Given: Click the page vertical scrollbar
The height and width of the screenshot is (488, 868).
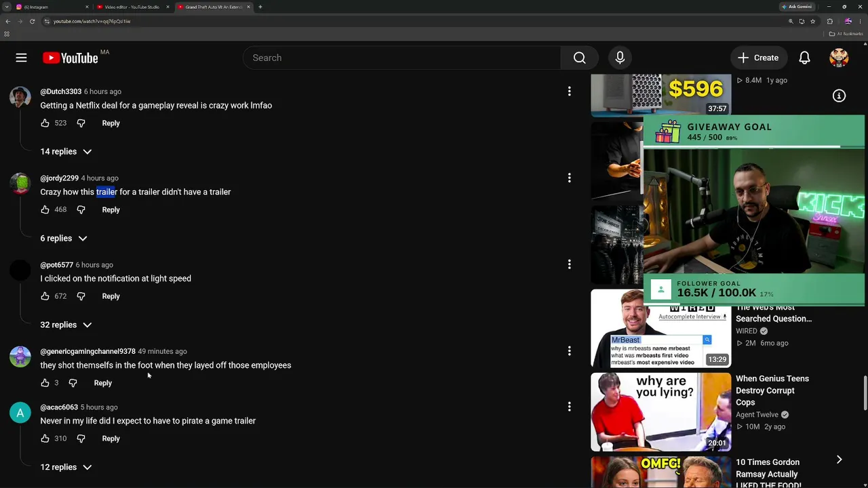Looking at the screenshot, I should coord(865,393).
